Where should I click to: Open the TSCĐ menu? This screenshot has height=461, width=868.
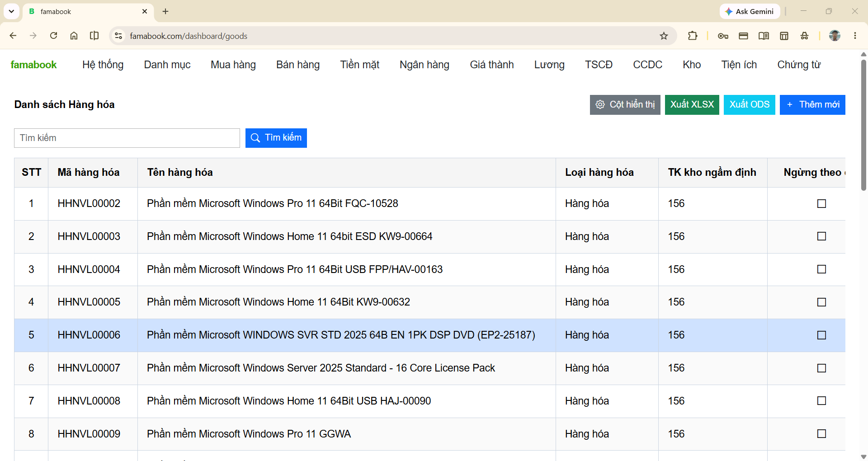click(x=599, y=65)
